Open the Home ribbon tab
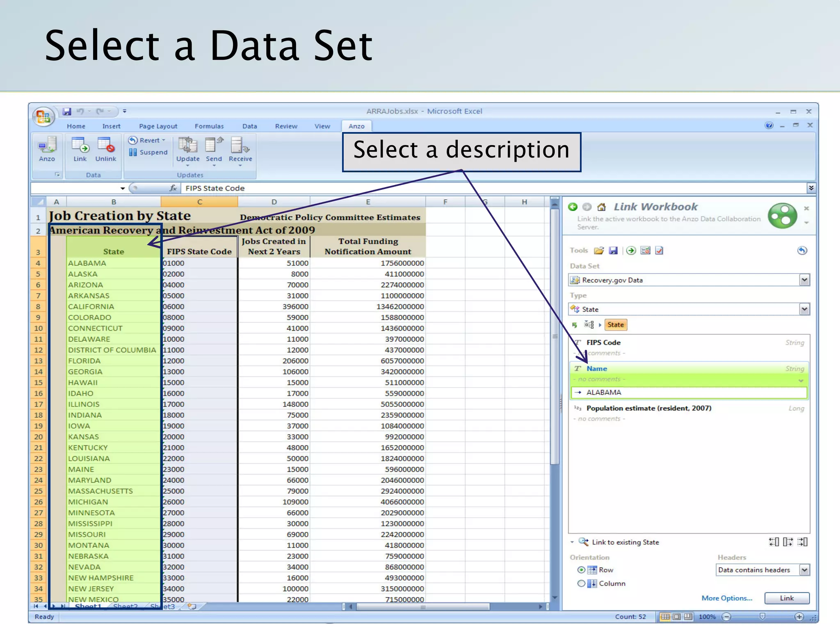Viewport: 840px width, 630px height. pyautogui.click(x=76, y=126)
